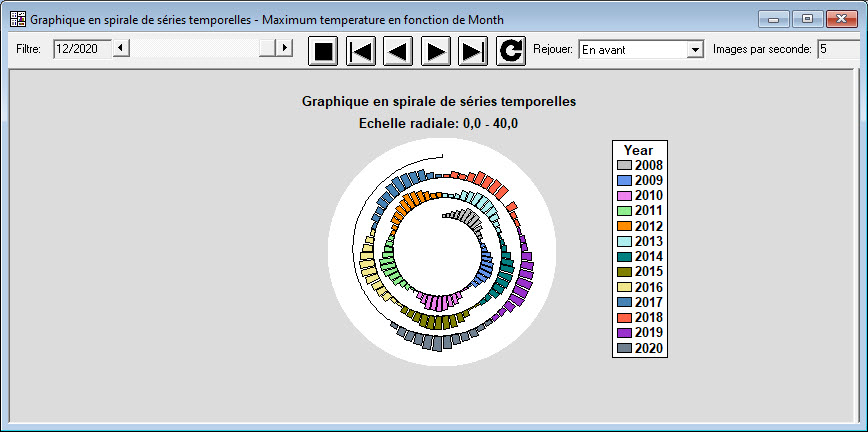This screenshot has width=868, height=432.
Task: Click the 2009 blue legend swatch
Action: (x=624, y=181)
